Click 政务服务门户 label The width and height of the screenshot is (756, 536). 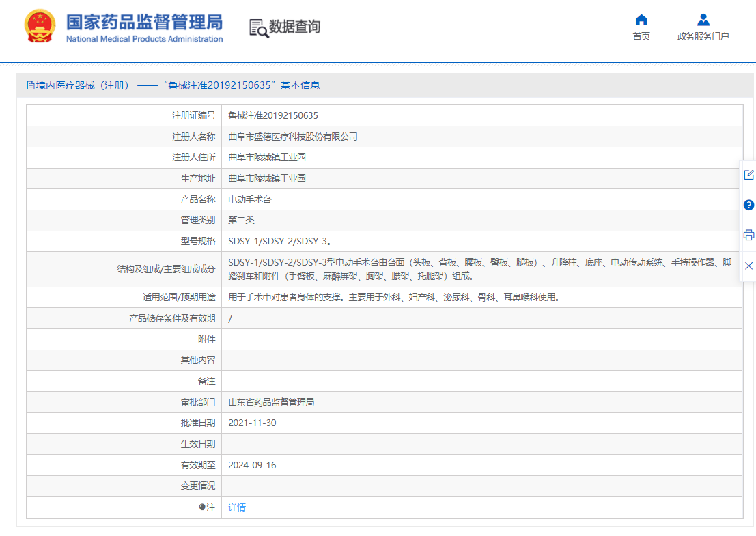(x=703, y=36)
